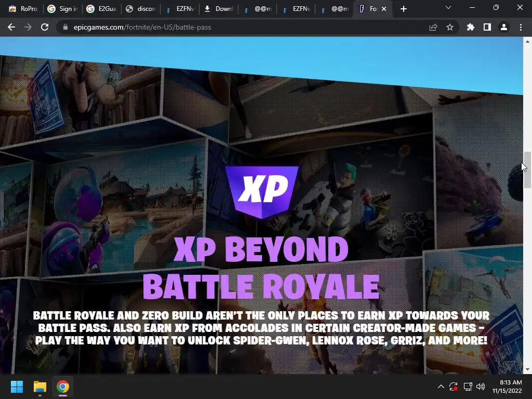Switch to the RoPro tab
This screenshot has width=532, height=399.
point(23,9)
